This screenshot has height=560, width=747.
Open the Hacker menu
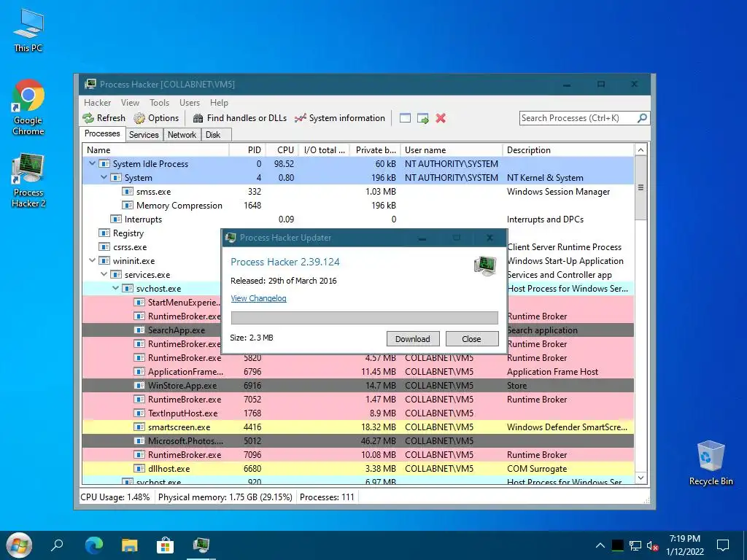click(x=97, y=103)
